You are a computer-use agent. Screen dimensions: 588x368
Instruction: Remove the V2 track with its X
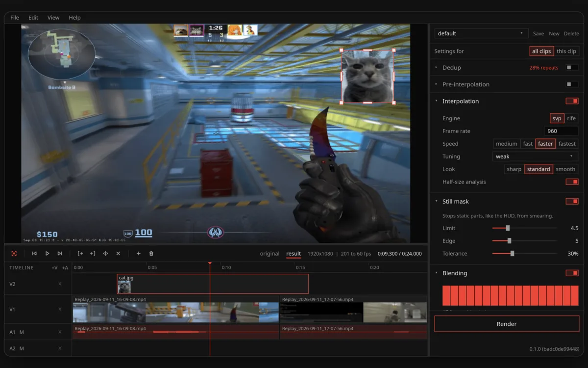[60, 284]
